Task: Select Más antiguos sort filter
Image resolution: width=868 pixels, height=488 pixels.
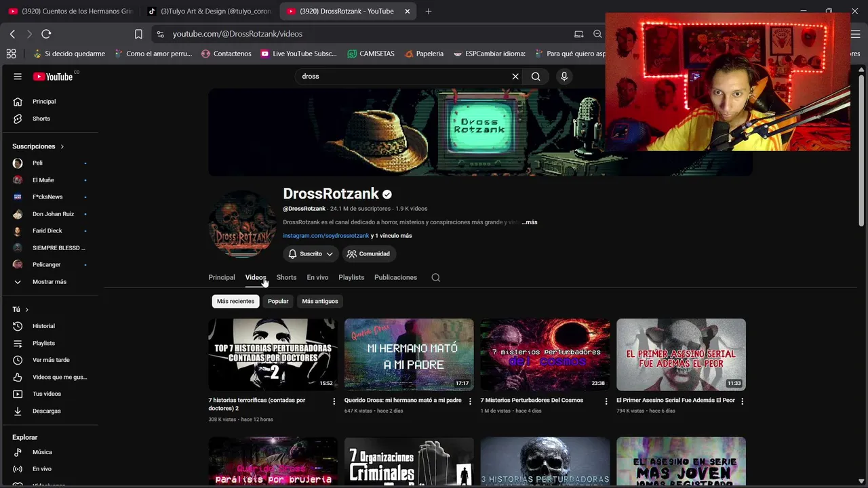Action: tap(320, 301)
